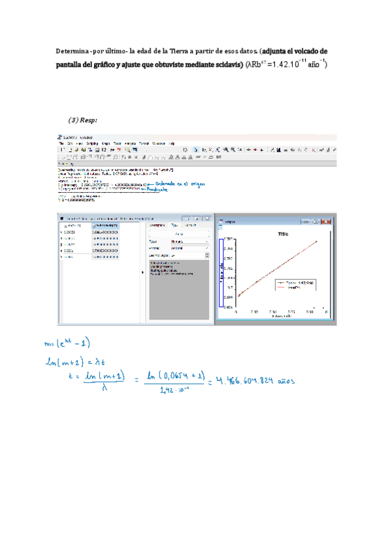Open the Scripting menu
This screenshot has height=554, width=392.
92,144
